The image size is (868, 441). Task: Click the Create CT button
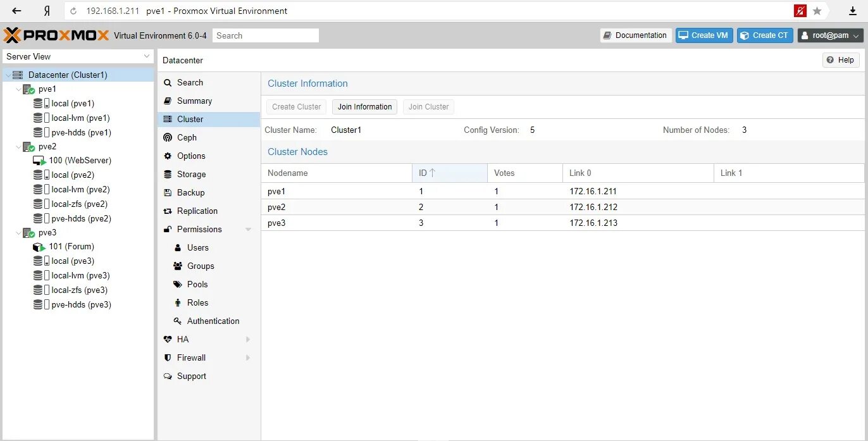coord(765,35)
